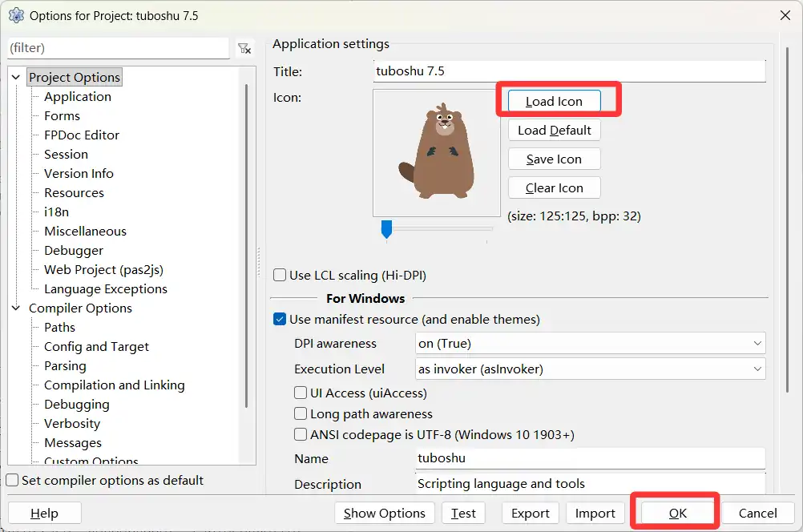Click the groundhog icon preview image
Viewport: 803px width, 532px height.
pos(437,153)
